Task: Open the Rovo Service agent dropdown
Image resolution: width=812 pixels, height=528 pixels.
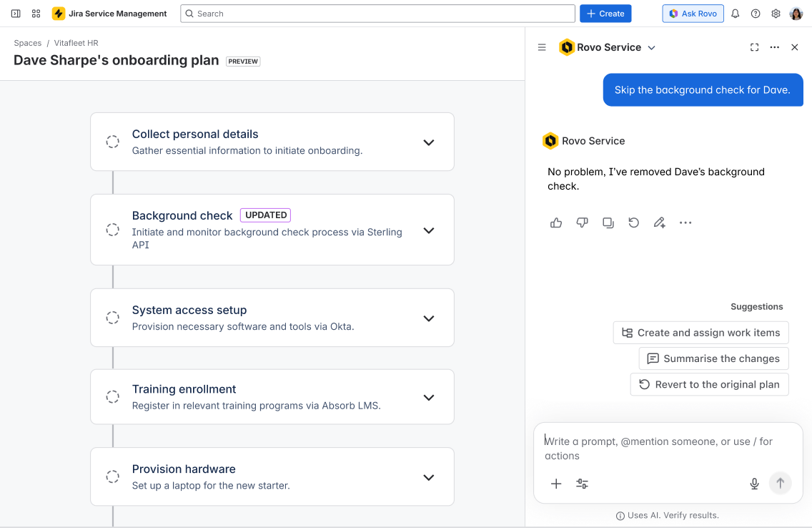Action: pyautogui.click(x=651, y=48)
